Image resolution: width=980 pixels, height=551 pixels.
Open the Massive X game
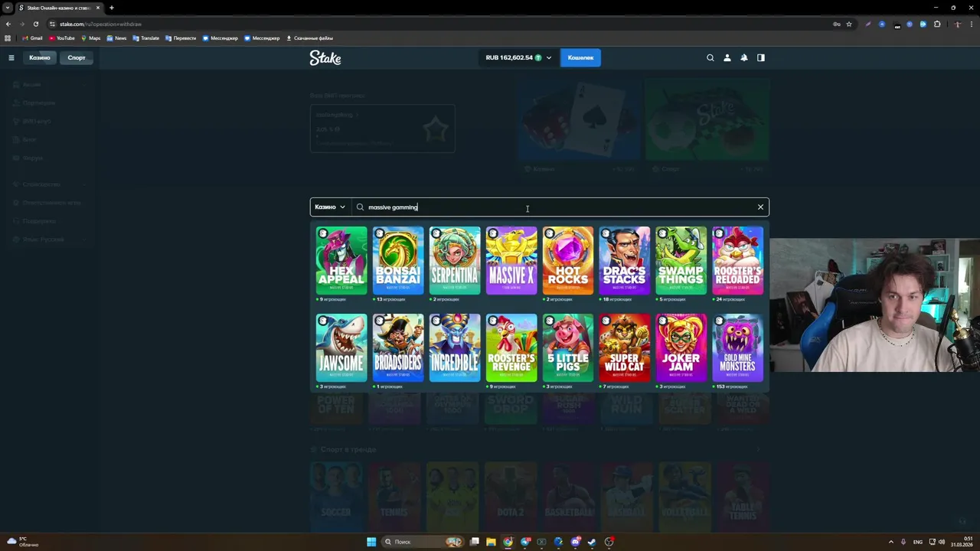point(511,261)
